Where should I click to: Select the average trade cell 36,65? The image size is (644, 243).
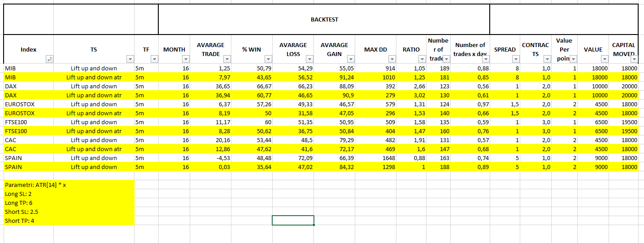210,86
